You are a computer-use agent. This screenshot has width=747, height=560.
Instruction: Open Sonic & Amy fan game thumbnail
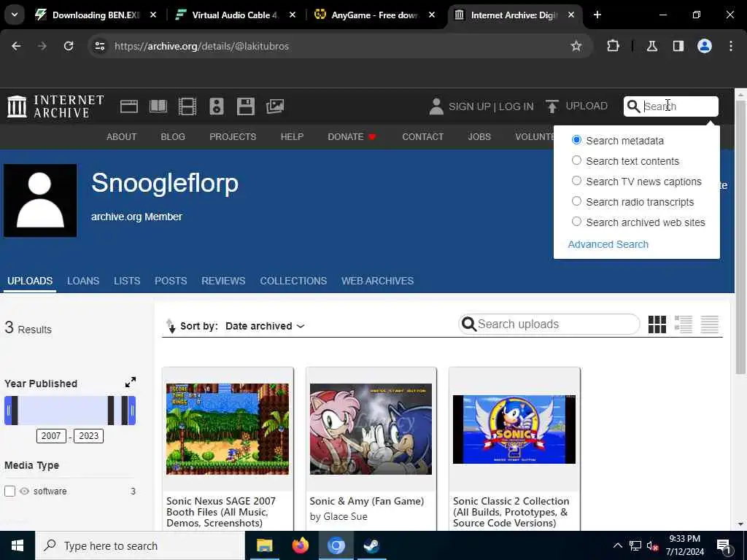coord(371,429)
